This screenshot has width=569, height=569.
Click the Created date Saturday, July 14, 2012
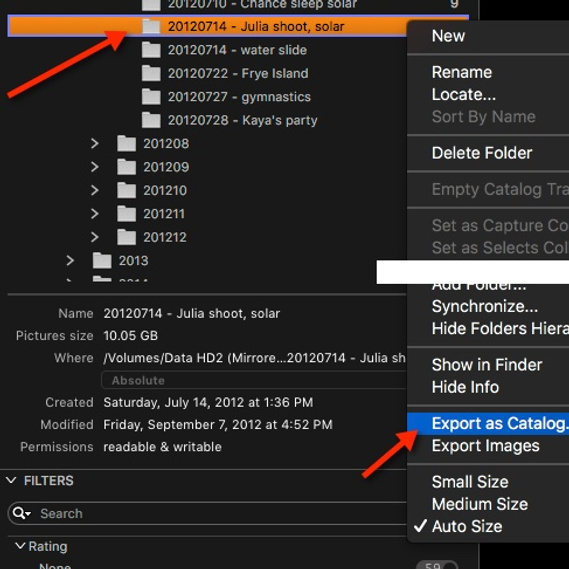pos(208,402)
